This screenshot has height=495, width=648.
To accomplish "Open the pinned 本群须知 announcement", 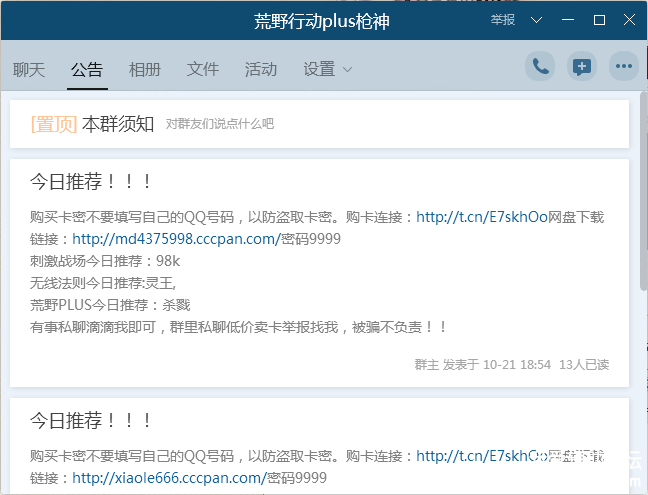I will [319, 124].
